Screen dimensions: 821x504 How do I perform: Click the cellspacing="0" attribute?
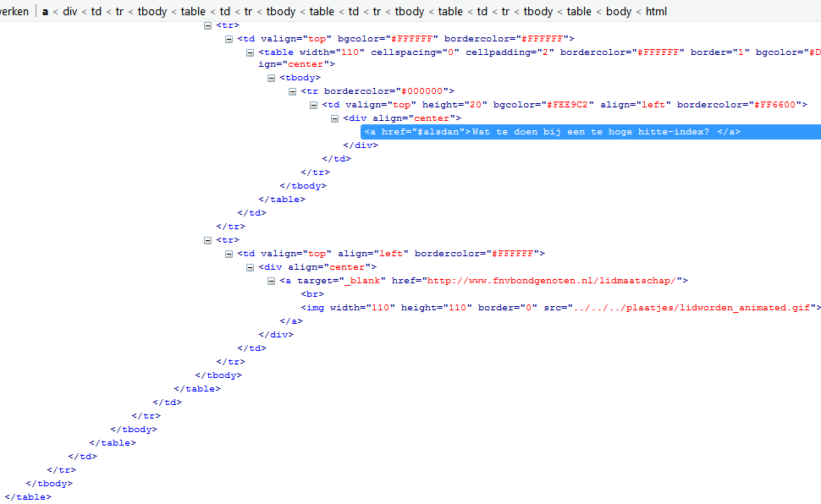(x=416, y=52)
